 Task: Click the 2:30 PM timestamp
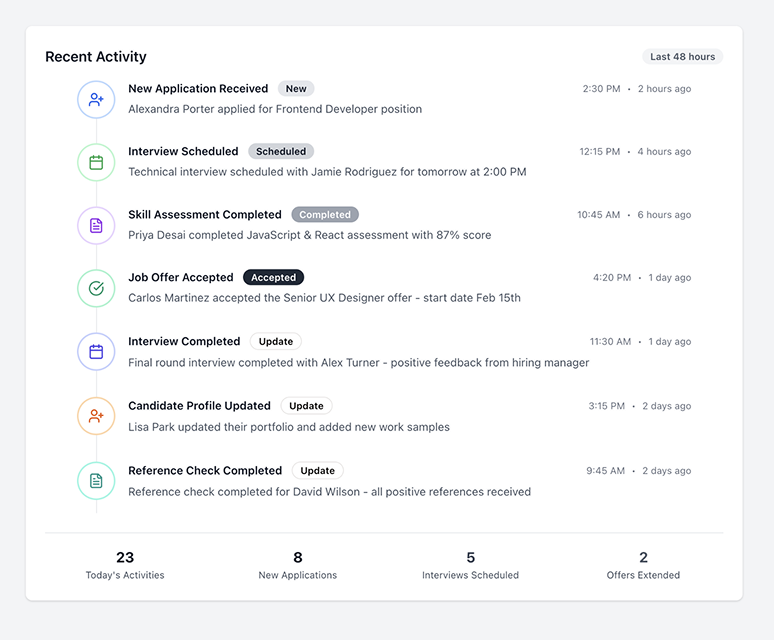point(601,89)
